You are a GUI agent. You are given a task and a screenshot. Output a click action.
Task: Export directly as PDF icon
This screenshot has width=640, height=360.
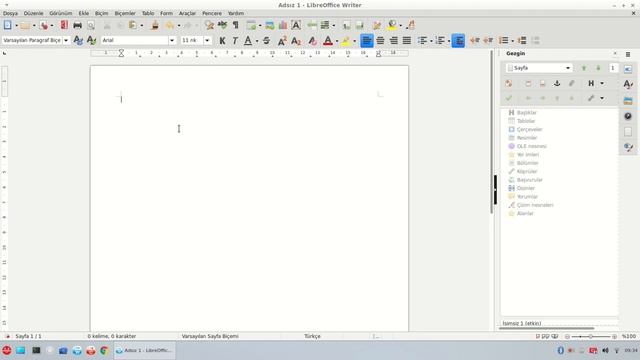tap(64, 25)
